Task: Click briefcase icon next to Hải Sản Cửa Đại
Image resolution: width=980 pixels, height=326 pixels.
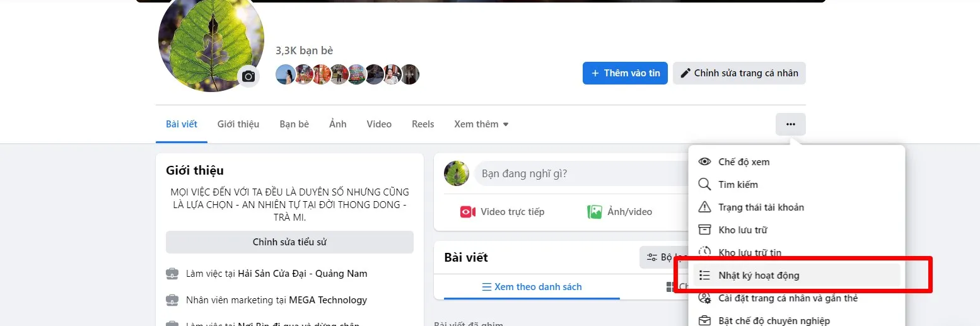Action: click(172, 274)
